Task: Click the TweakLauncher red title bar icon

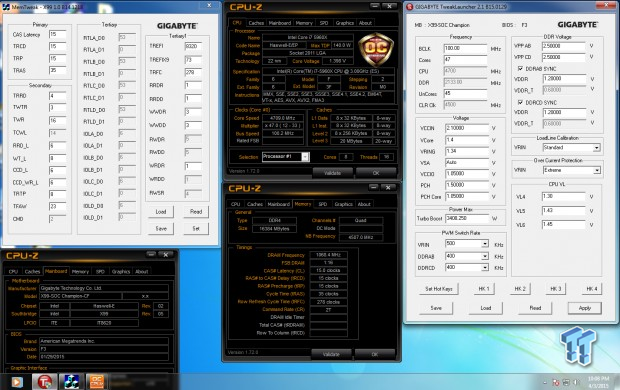Action: pyautogui.click(x=410, y=6)
